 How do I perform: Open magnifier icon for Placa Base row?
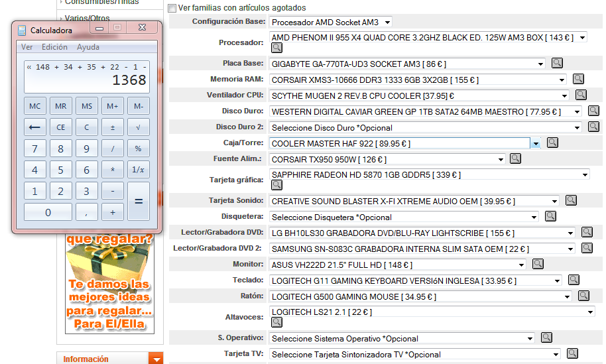pyautogui.click(x=557, y=63)
